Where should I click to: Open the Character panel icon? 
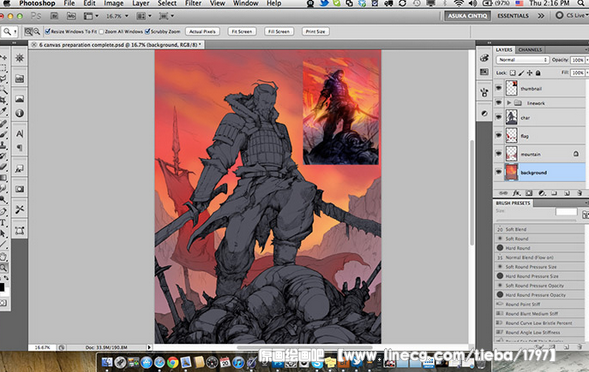point(20,133)
